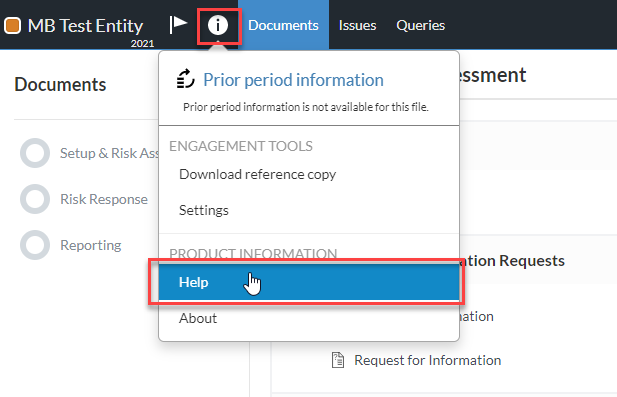Open the Prior period information link
Screen dimensions: 617x397
tap(293, 80)
